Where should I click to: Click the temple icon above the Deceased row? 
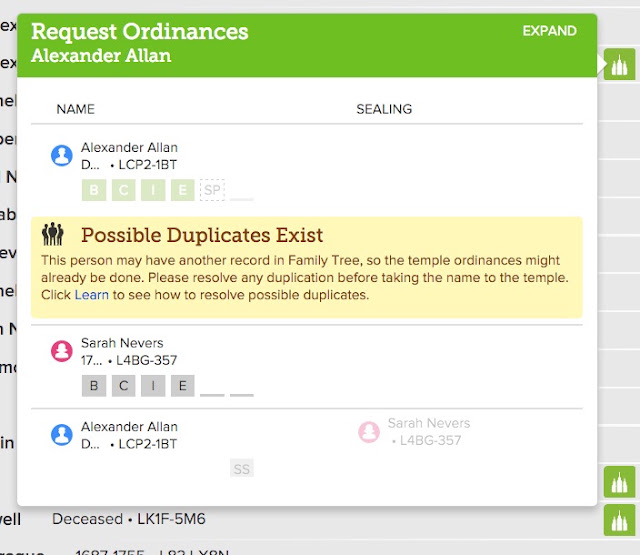[x=619, y=482]
